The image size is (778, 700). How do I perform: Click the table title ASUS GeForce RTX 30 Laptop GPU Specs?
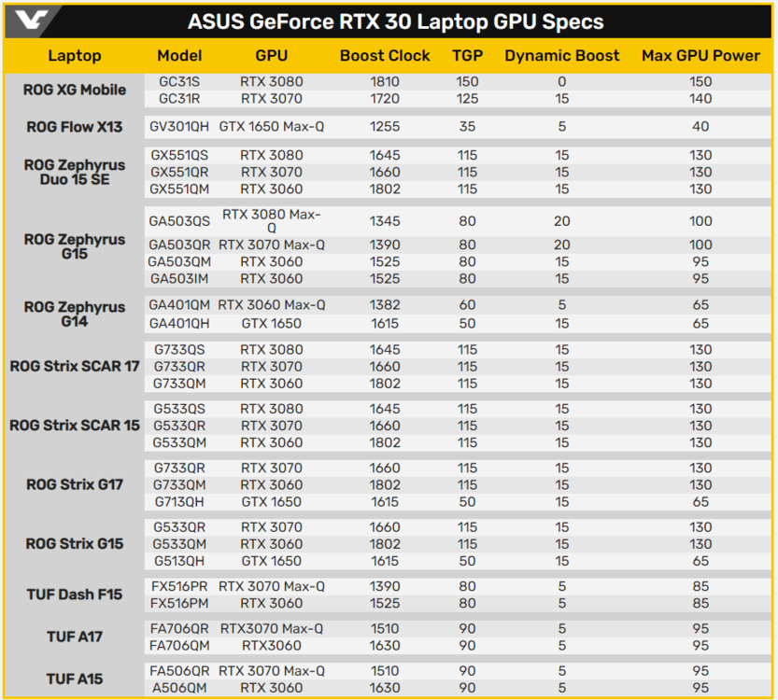(395, 21)
